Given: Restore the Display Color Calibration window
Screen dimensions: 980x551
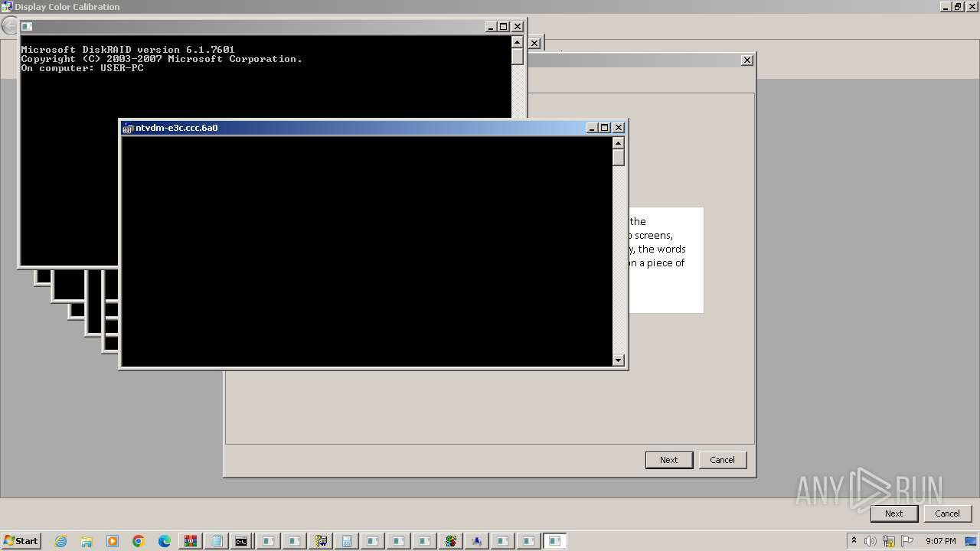Looking at the screenshot, I should pos(958,7).
